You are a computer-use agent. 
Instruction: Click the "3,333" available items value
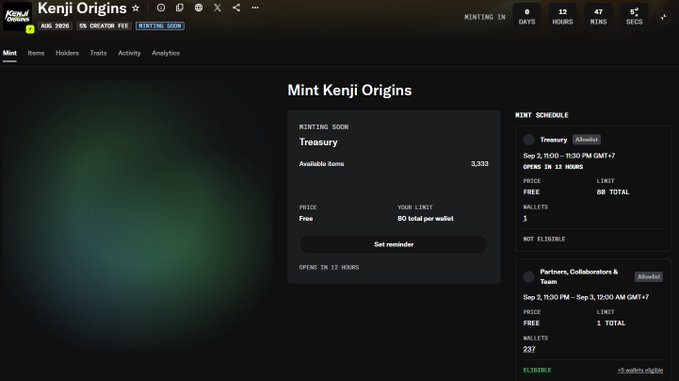pos(479,164)
